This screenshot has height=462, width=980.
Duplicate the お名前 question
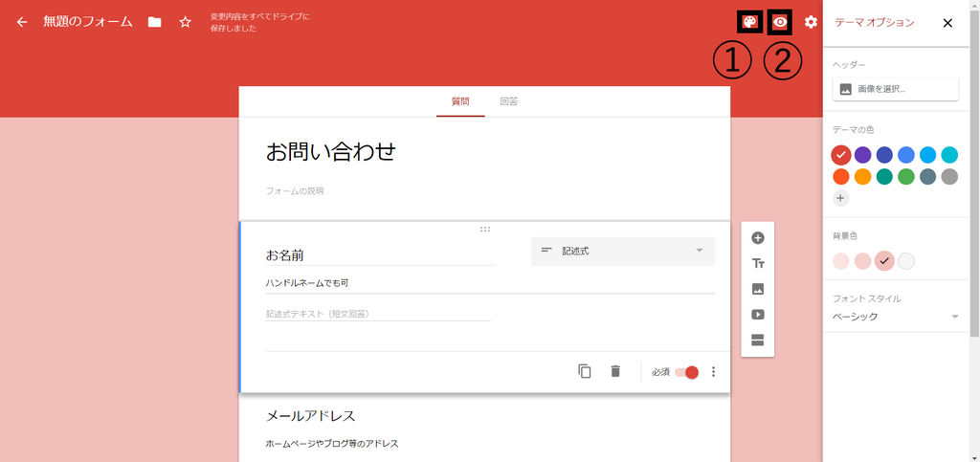pos(585,371)
